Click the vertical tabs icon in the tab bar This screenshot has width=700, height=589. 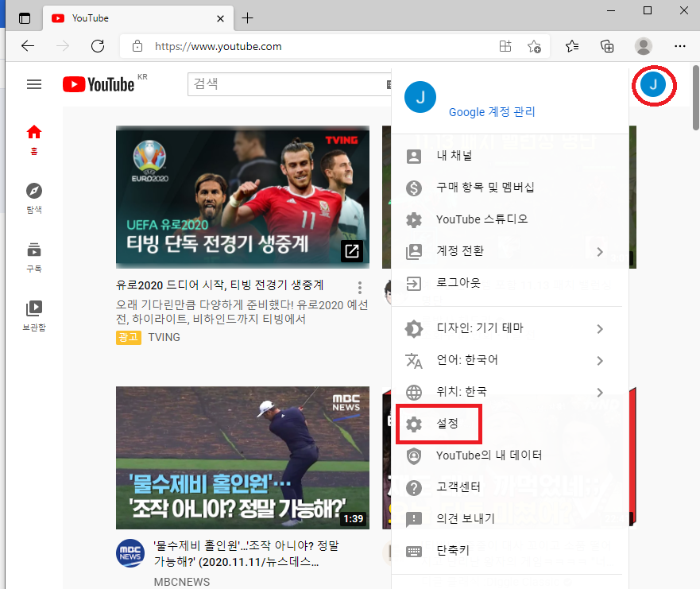[25, 18]
